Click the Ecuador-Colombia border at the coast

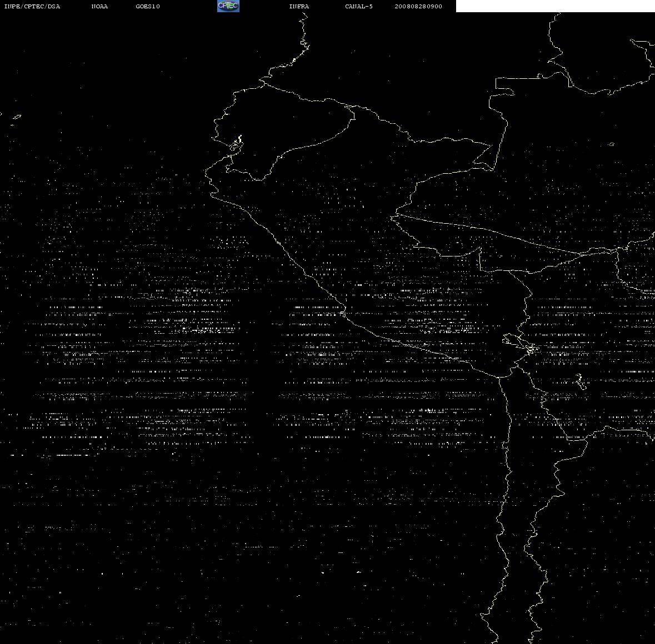pos(263,83)
